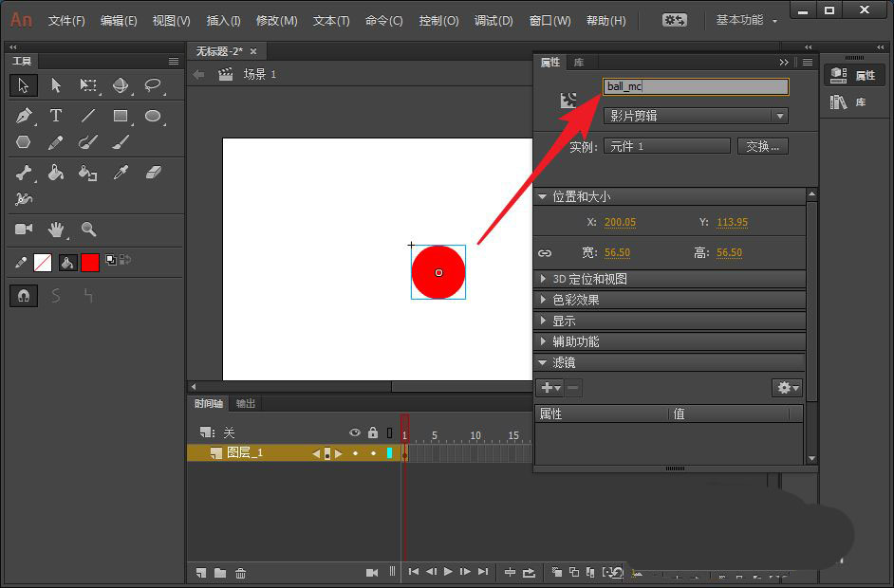
Task: Toggle visibility eye for all layers
Action: [355, 433]
